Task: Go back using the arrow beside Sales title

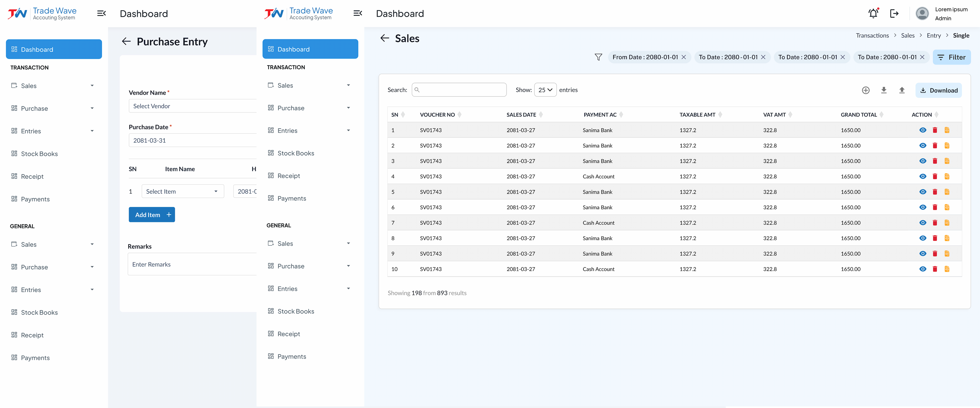Action: point(385,38)
